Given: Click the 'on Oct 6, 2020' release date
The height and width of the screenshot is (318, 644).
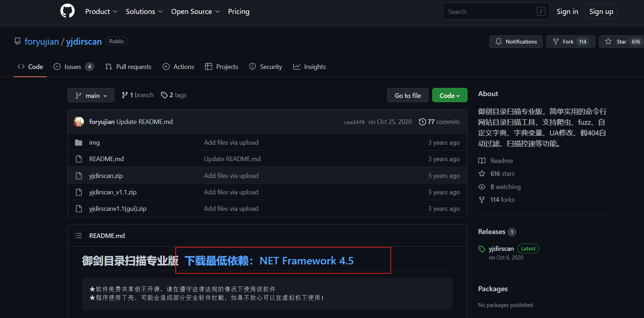Looking at the screenshot, I should pos(506,258).
